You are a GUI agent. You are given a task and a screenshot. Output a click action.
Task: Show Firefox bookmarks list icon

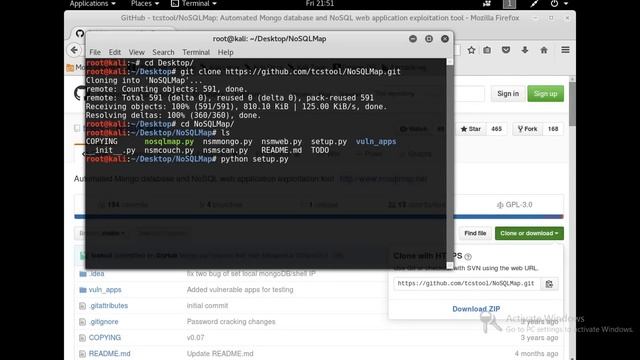coord(487,50)
